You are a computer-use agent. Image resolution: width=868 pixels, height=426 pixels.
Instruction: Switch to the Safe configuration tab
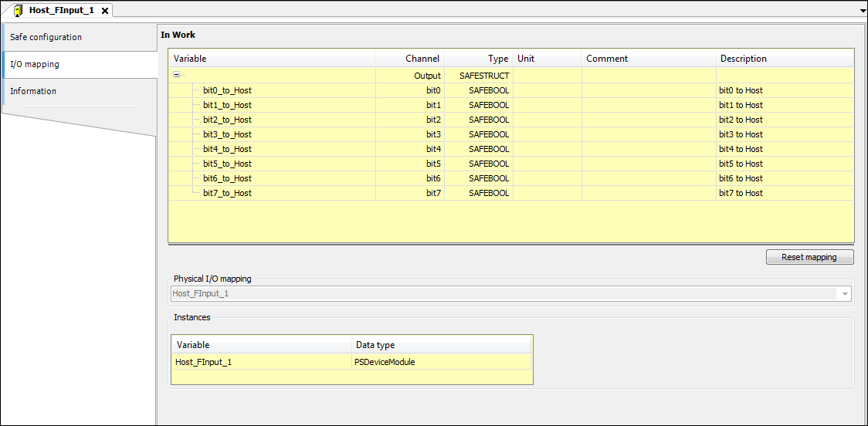point(46,37)
